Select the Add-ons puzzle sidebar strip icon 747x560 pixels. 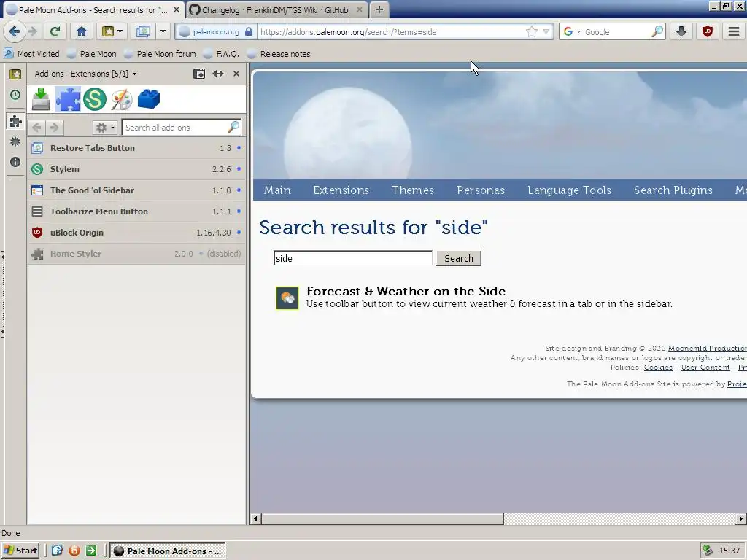15,121
